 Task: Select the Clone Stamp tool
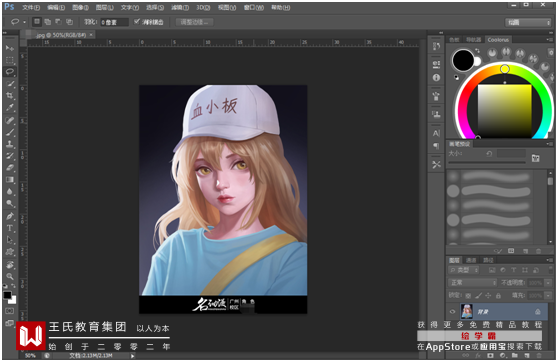click(10, 144)
